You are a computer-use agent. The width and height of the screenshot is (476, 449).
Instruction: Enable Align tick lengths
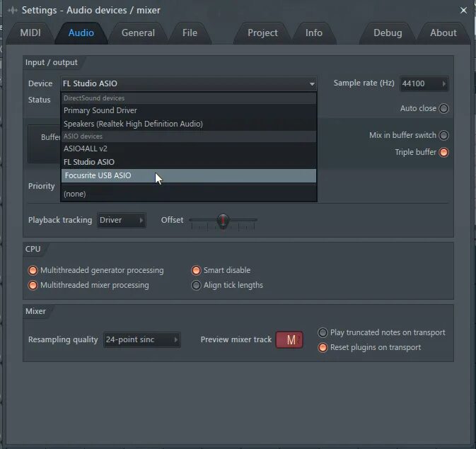(x=196, y=285)
